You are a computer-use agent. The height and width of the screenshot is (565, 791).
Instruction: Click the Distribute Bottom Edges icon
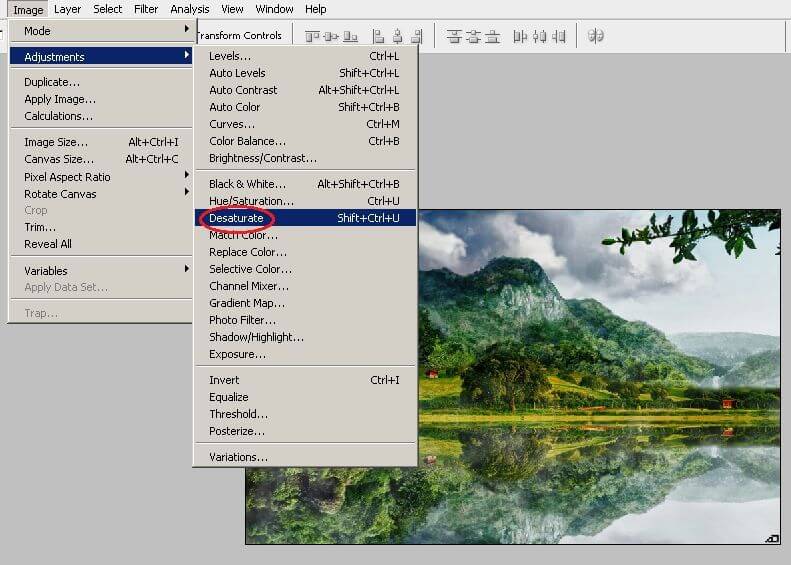[492, 36]
